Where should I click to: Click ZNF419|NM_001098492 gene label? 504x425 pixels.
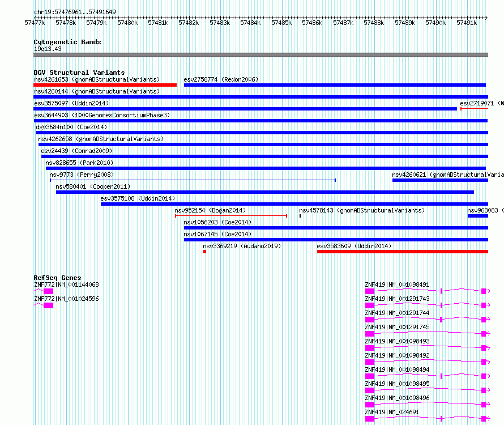(398, 355)
